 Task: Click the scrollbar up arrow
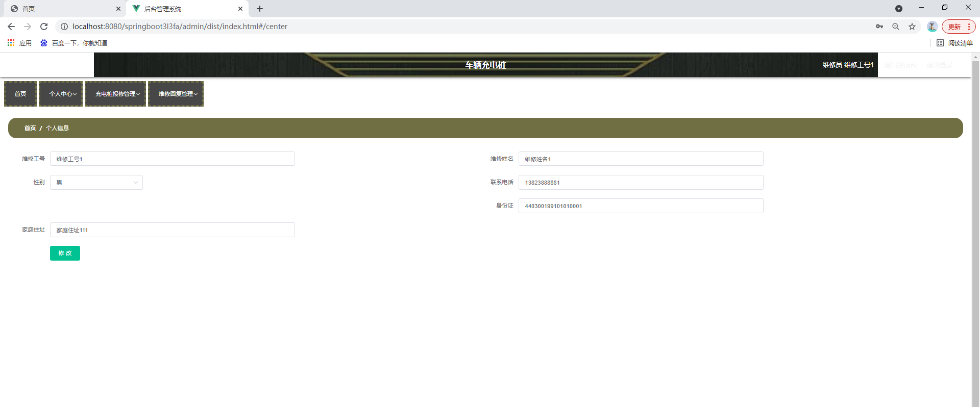point(975,57)
